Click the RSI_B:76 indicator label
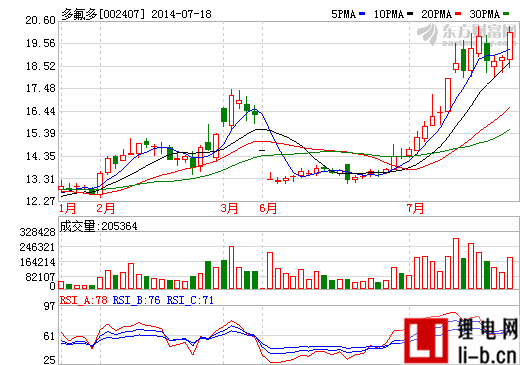Image resolution: width=520 pixels, height=365 pixels. [137, 300]
